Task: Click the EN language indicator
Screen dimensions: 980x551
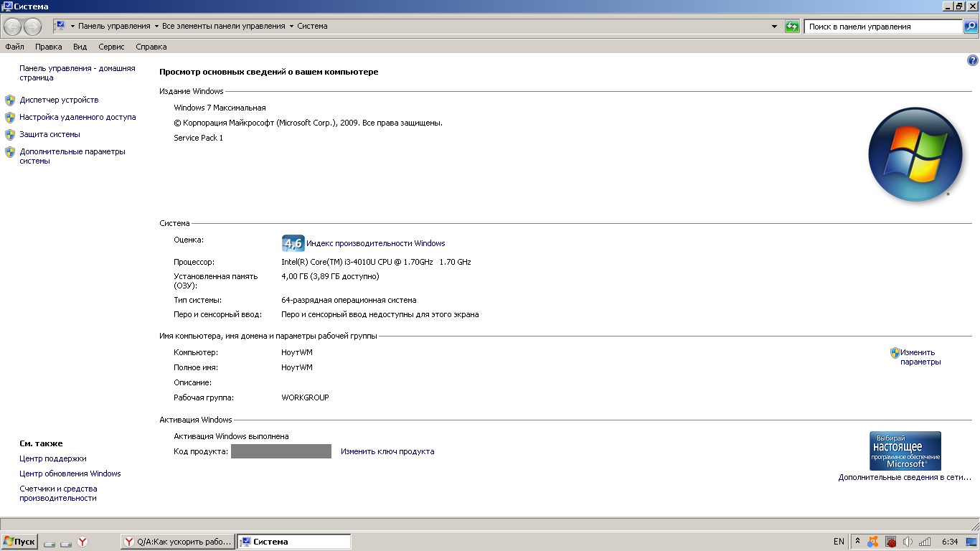Action: (x=839, y=542)
